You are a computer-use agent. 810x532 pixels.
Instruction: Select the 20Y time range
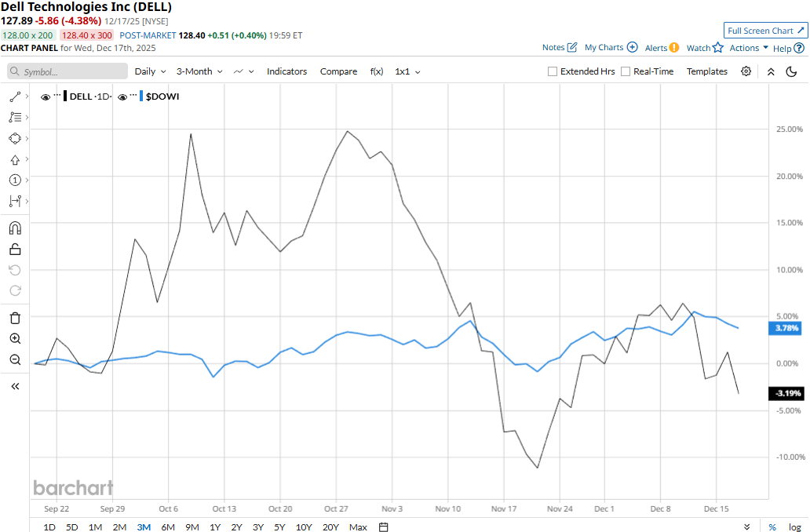coord(330,527)
